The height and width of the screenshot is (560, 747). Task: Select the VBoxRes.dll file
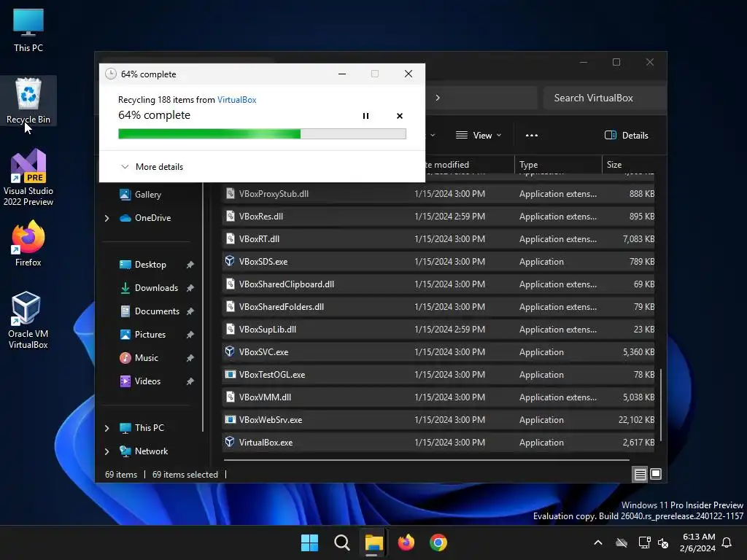pyautogui.click(x=438, y=216)
